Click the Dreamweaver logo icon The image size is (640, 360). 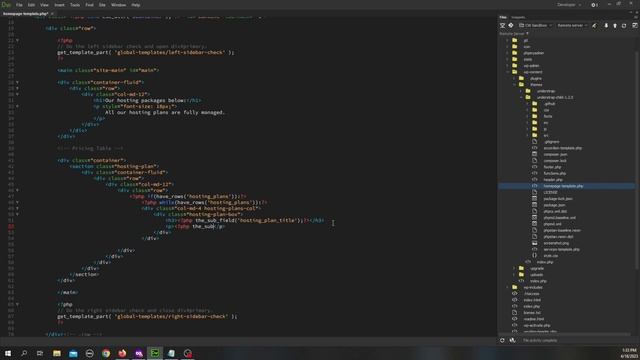tap(6, 4)
